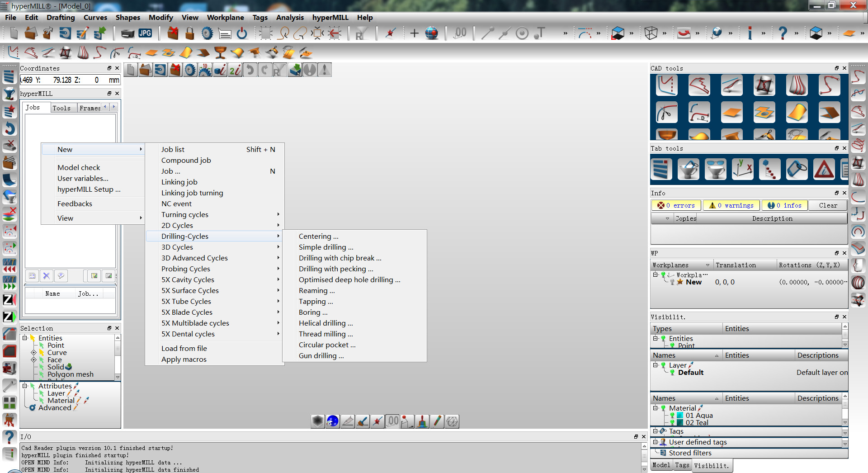Click the hyperMILL 10 gear icon in viewport toolbar
This screenshot has height=473, width=868.
pos(205,70)
